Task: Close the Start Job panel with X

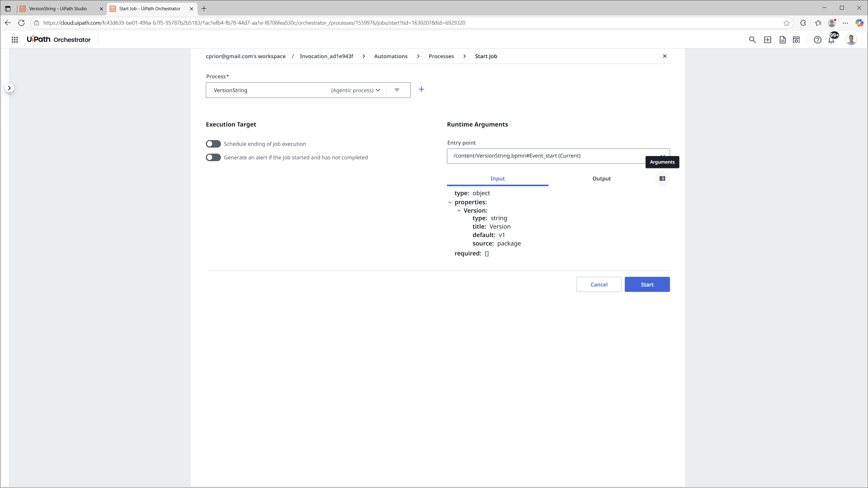Action: pyautogui.click(x=665, y=56)
